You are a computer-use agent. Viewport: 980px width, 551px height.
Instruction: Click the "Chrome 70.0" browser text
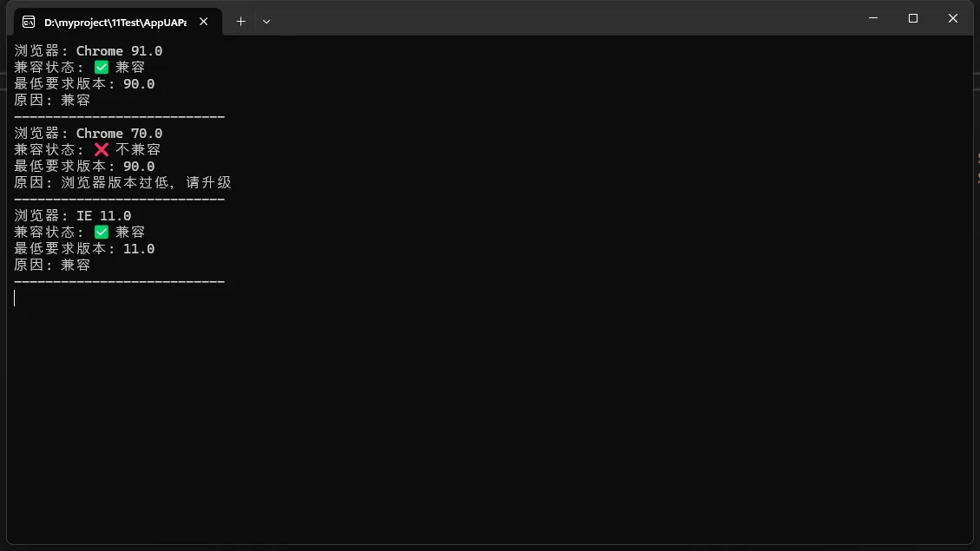[x=119, y=134]
